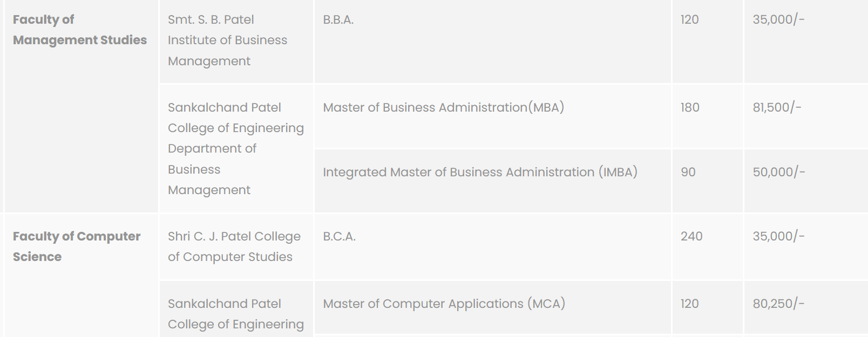Click the B.B.A. course entry
Image resolution: width=868 pixels, height=337 pixels.
pos(338,20)
